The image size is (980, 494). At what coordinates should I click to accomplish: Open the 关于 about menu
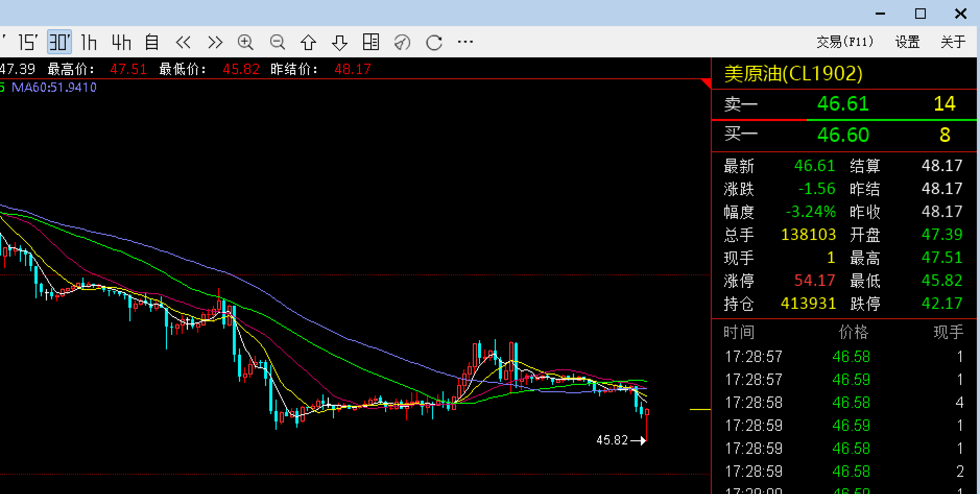click(953, 42)
